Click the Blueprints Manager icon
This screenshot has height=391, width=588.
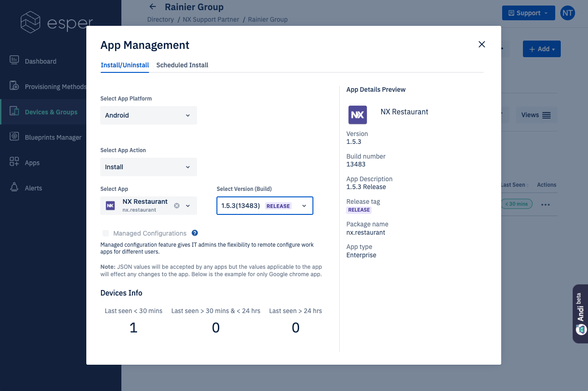tap(14, 137)
